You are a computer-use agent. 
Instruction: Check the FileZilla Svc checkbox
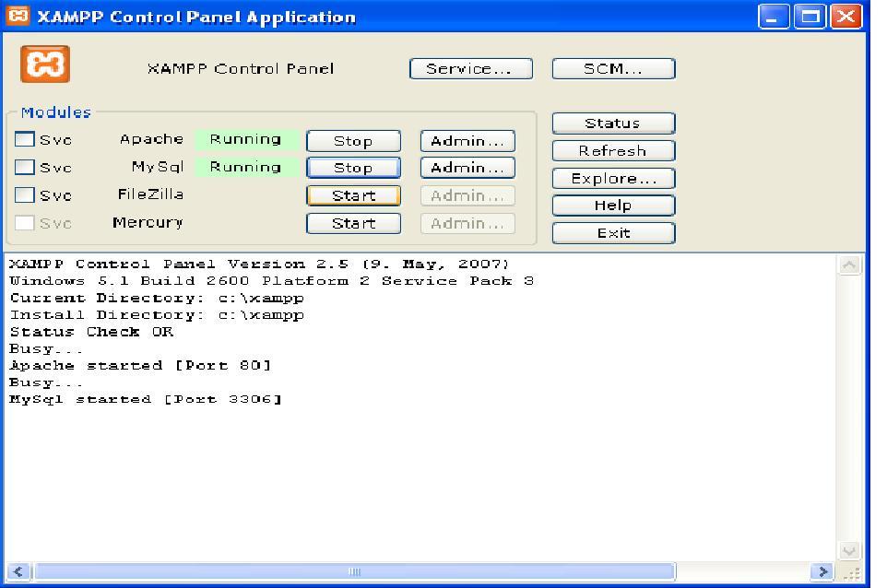pyautogui.click(x=24, y=195)
